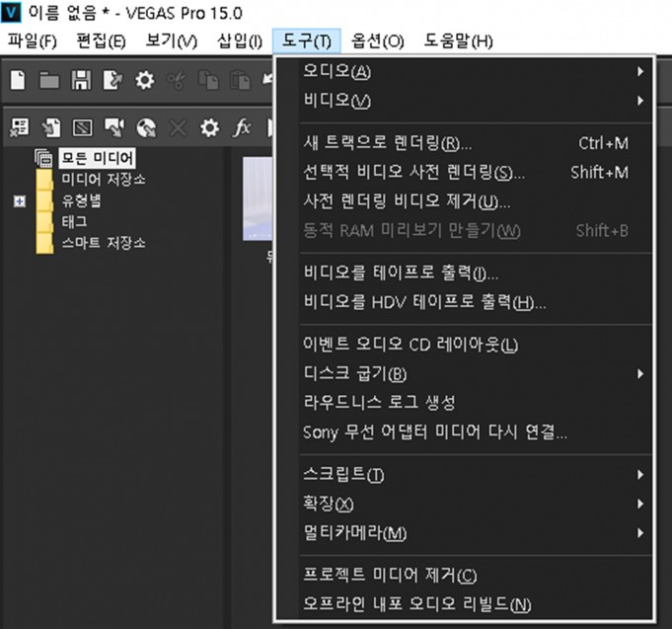The height and width of the screenshot is (629, 672).
Task: Expand the 비디오(V) submenu arrow
Action: (x=640, y=101)
